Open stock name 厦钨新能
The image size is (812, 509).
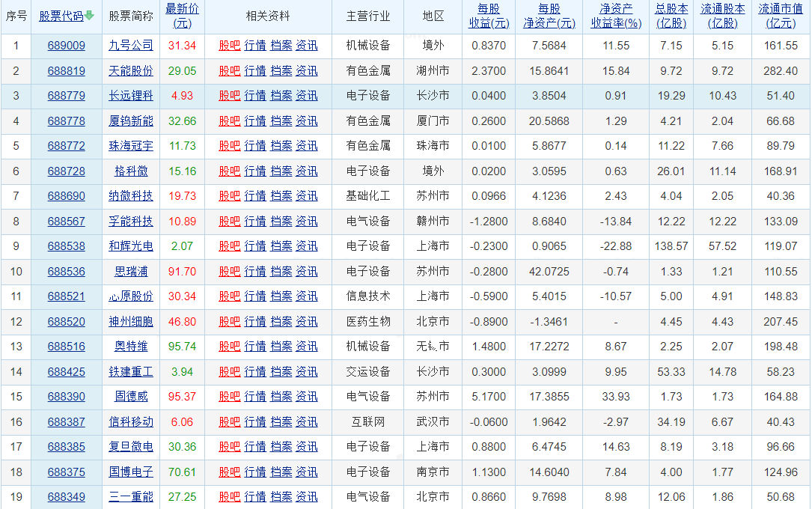pyautogui.click(x=131, y=121)
